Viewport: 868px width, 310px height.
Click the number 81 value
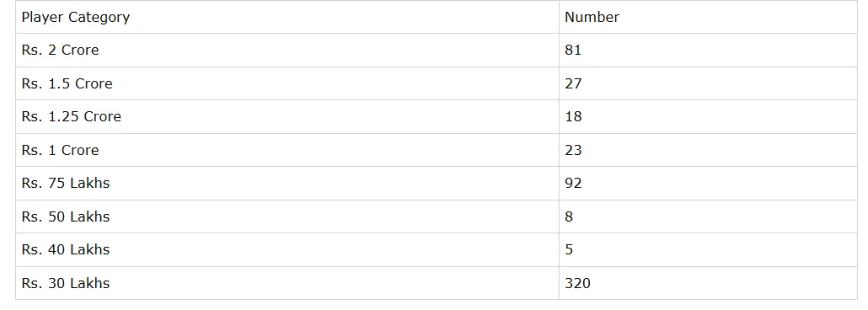pyautogui.click(x=573, y=51)
